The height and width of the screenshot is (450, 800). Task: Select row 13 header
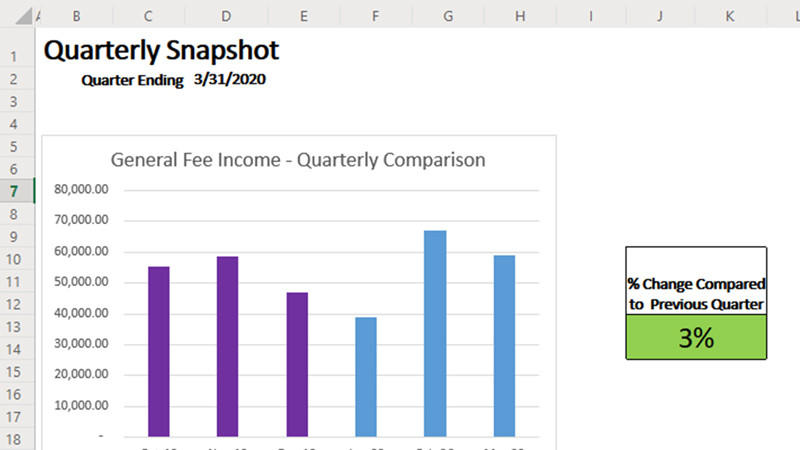[x=14, y=327]
